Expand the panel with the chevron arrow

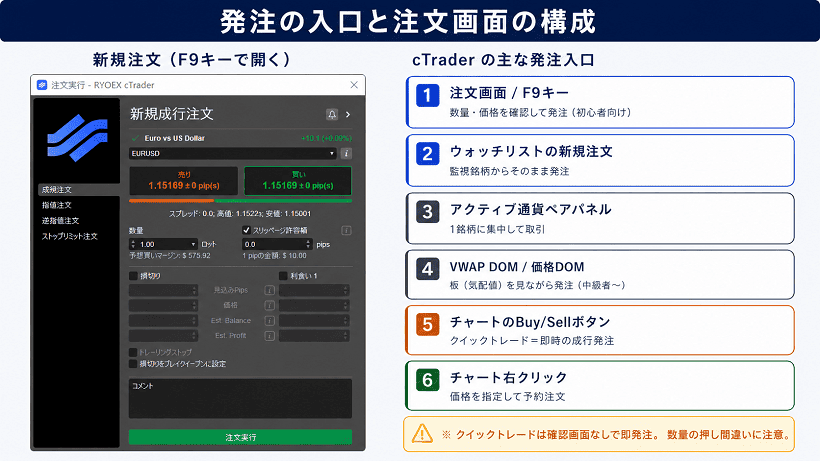348,114
